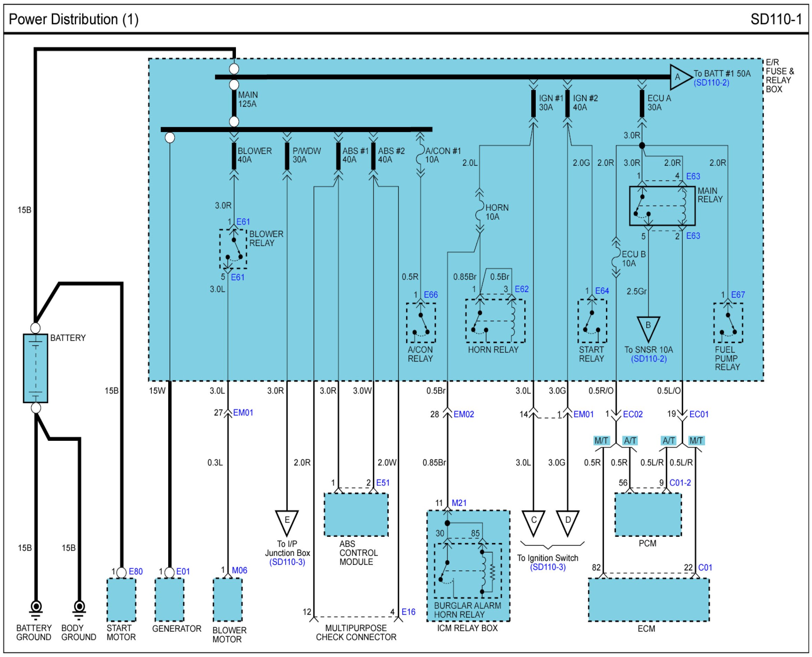Click the battery symbol
The height and width of the screenshot is (657, 812).
point(35,368)
